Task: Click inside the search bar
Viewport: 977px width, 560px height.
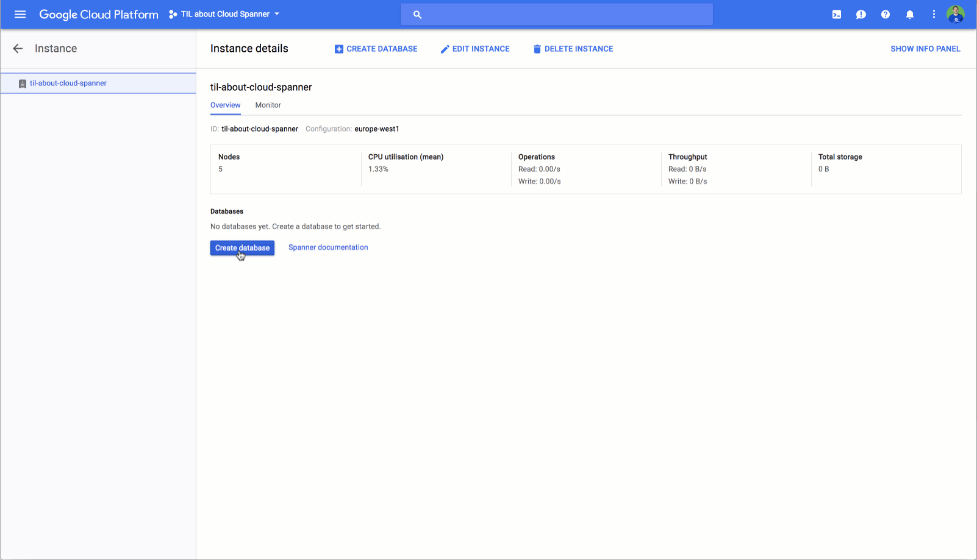Action: click(x=556, y=14)
